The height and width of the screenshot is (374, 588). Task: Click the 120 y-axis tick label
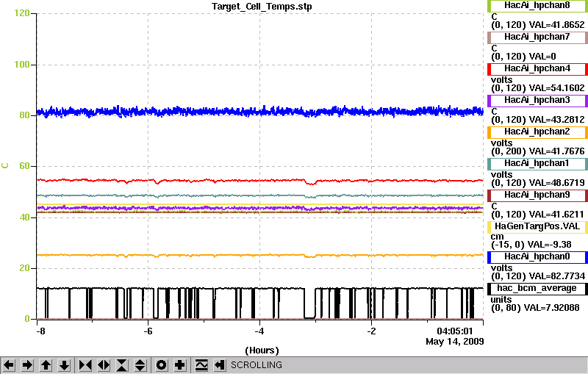(x=22, y=13)
